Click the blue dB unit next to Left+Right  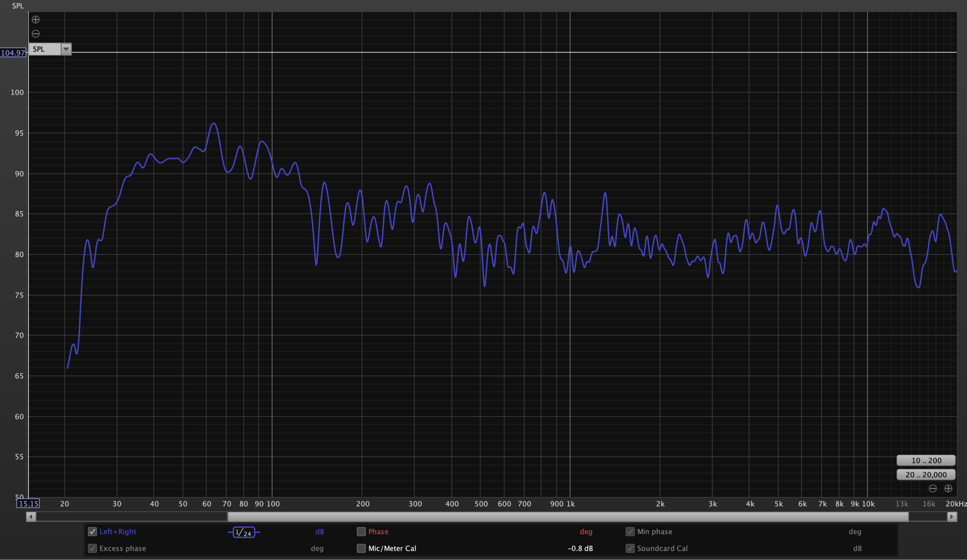click(x=320, y=531)
